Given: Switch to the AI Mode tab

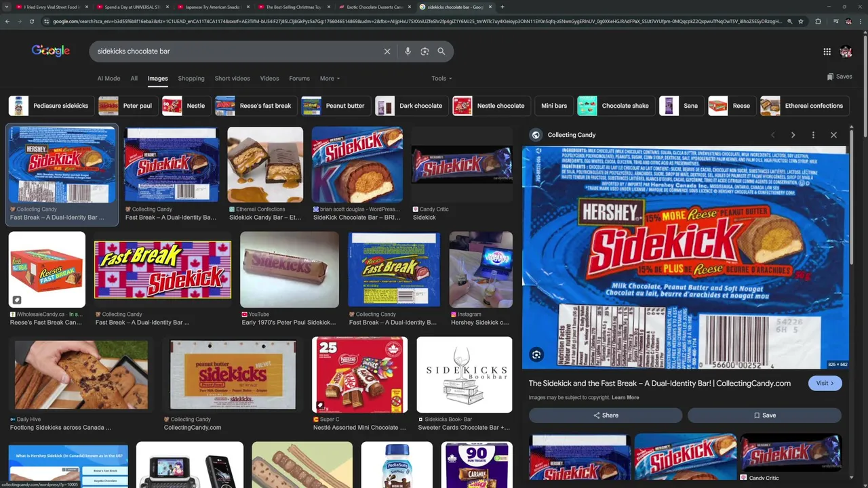Looking at the screenshot, I should pos(108,79).
